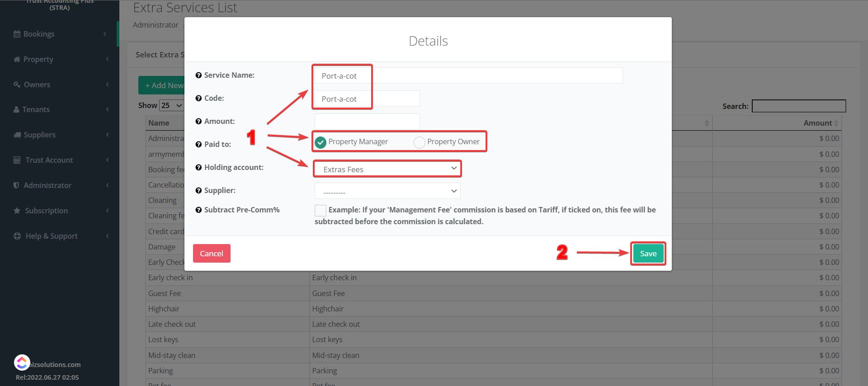The width and height of the screenshot is (868, 386).
Task: Click the Search box above the table
Action: 799,106
